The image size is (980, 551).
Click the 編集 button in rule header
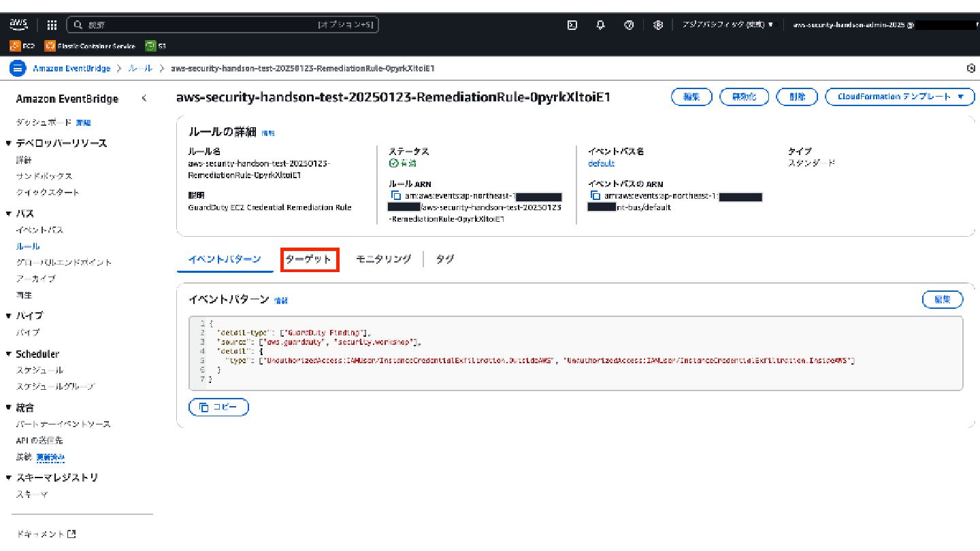691,97
